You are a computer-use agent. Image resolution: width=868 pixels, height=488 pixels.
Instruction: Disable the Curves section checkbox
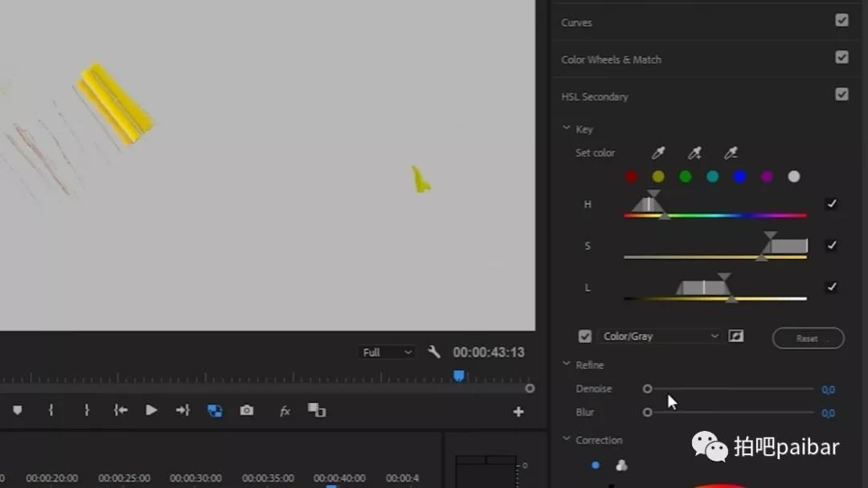pos(841,21)
